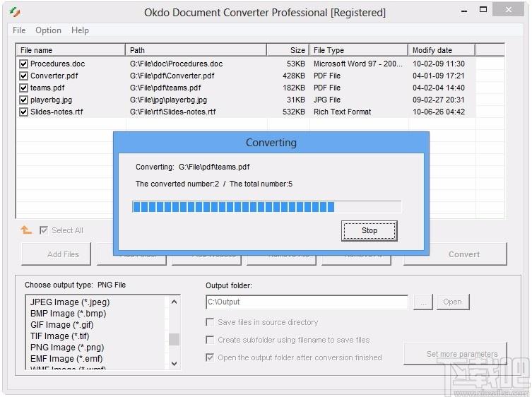The height and width of the screenshot is (397, 532).
Task: Click the Add Files button
Action: click(x=57, y=254)
